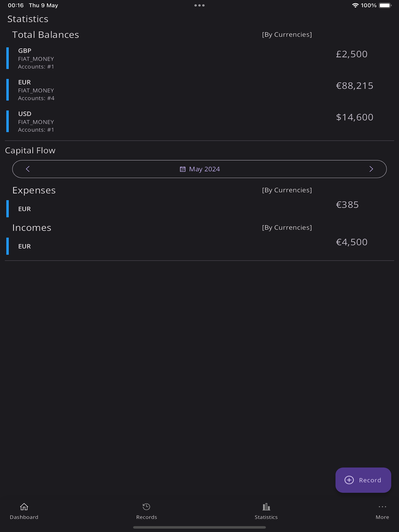Screen dimensions: 399x532
Task: Go to next month with right chevron
Action: (x=371, y=169)
